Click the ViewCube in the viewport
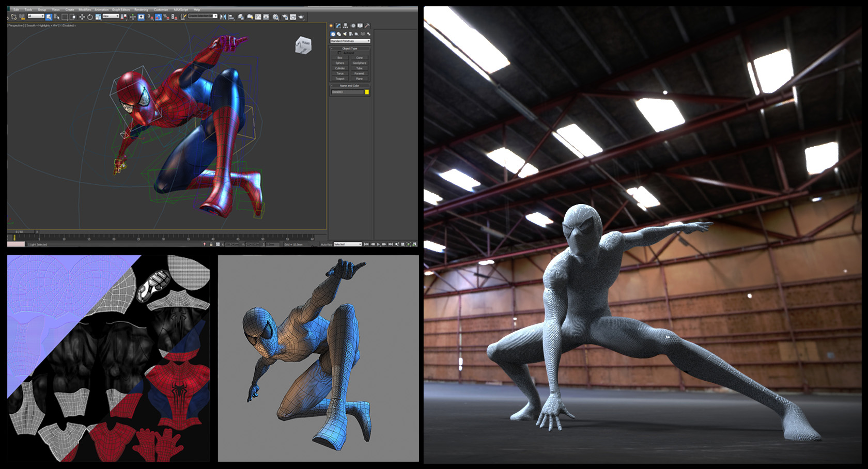The width and height of the screenshot is (868, 469). [304, 45]
